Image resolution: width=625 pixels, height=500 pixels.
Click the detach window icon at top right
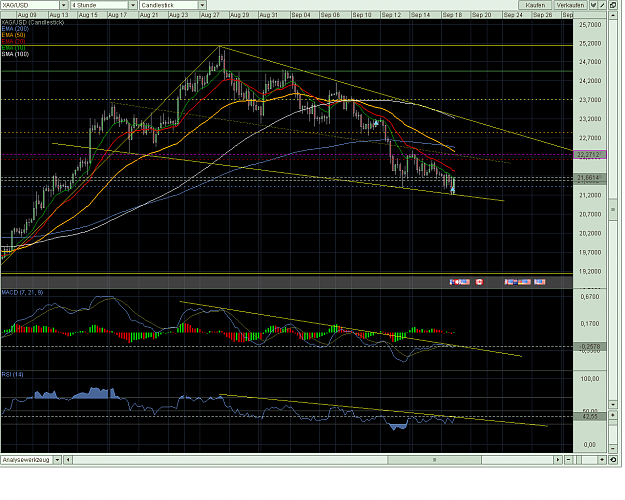[x=613, y=5]
